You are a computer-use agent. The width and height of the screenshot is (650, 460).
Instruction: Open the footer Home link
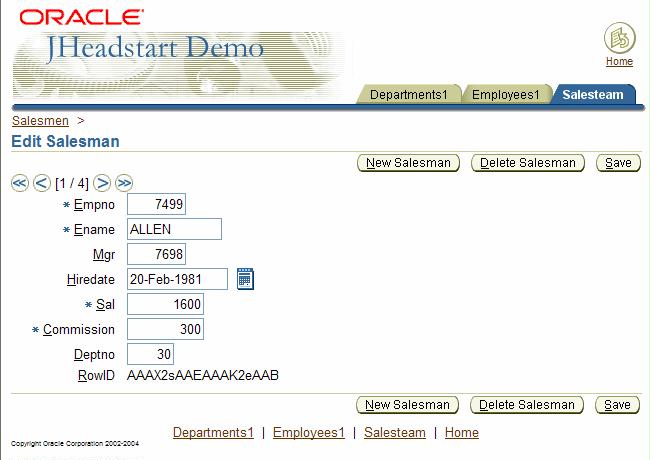click(461, 433)
